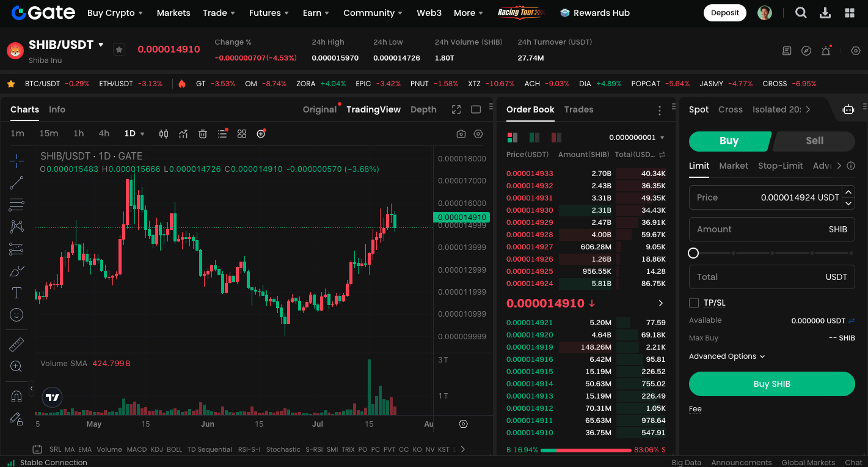Select the zoom in tool
Viewport: 868px width, 467px height.
coord(16,366)
